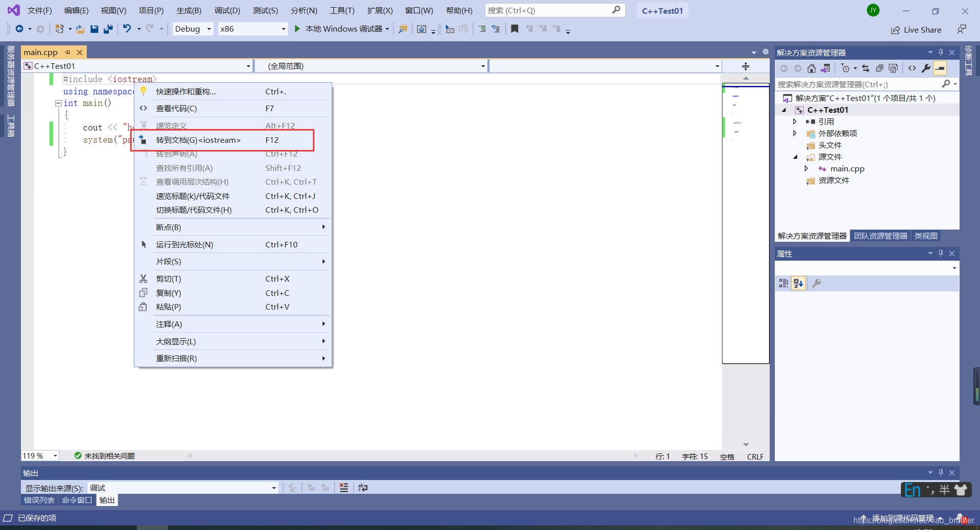This screenshot has width=980, height=530.
Task: Toggle bookmark on current line
Action: coord(514,29)
